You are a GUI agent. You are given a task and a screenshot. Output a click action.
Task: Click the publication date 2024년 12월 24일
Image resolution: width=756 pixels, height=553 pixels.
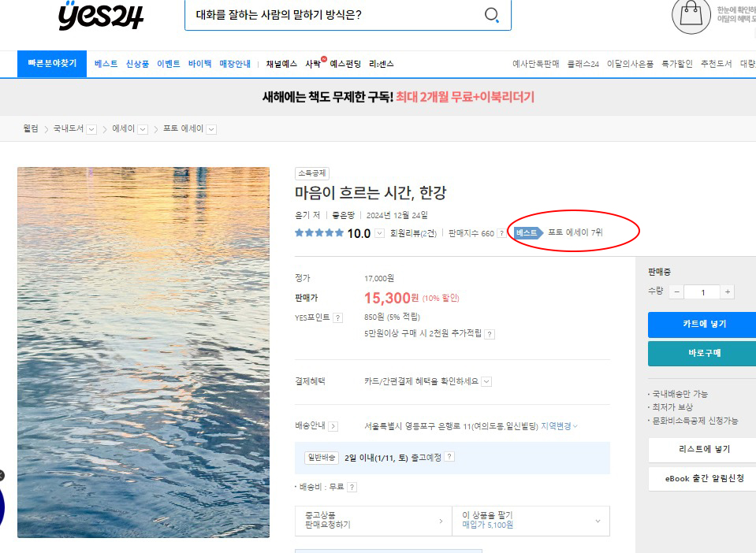point(397,215)
